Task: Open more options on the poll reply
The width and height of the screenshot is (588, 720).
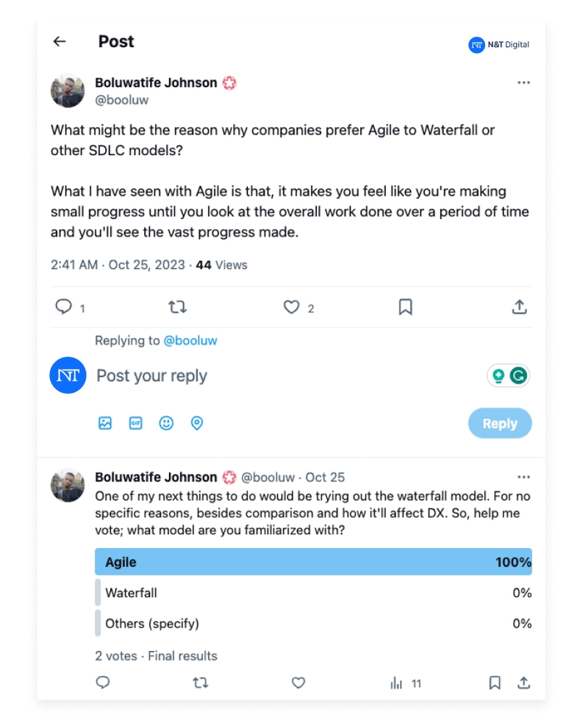Action: pyautogui.click(x=523, y=477)
